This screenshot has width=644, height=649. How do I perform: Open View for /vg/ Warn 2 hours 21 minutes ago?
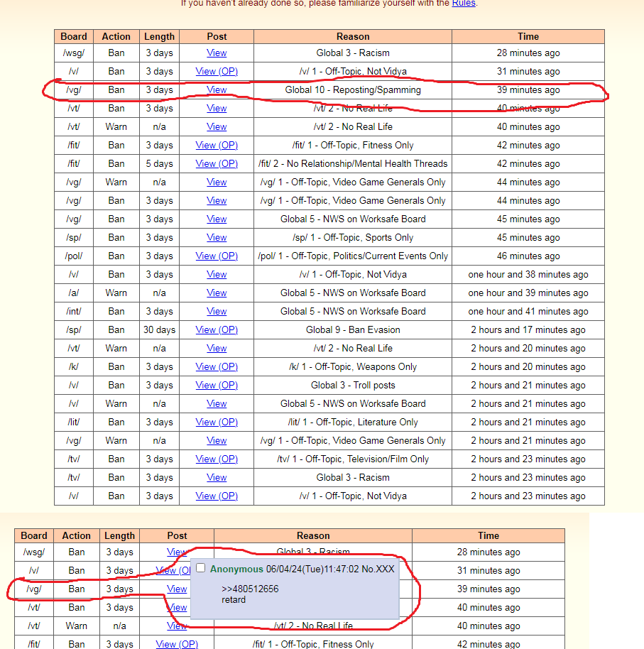pos(217,440)
